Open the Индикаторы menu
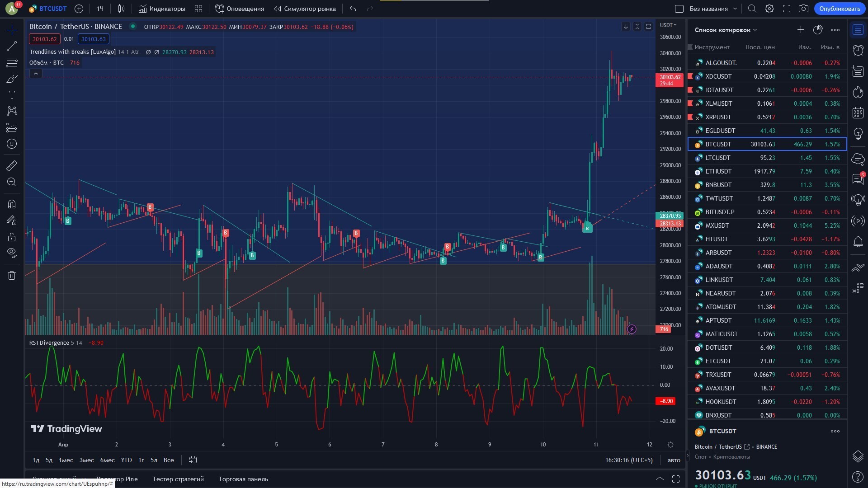Image resolution: width=868 pixels, height=488 pixels. coord(161,9)
